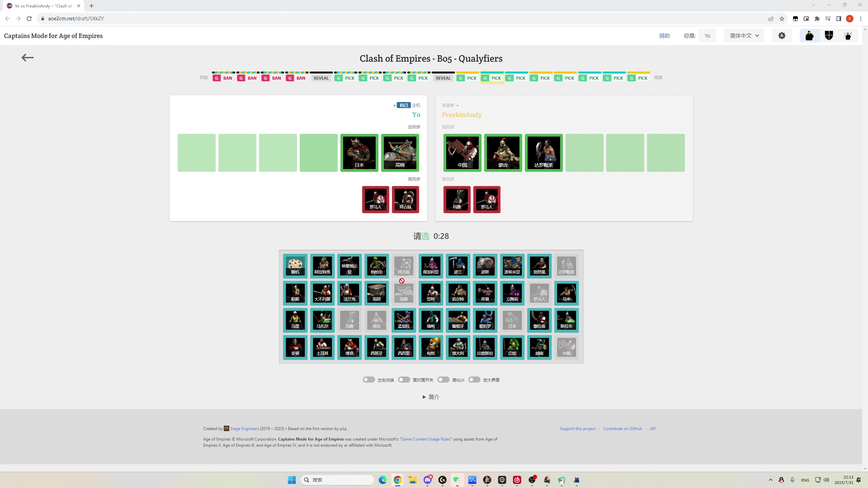Pick the 土耳其 Turks civilization tile

pyautogui.click(x=322, y=347)
